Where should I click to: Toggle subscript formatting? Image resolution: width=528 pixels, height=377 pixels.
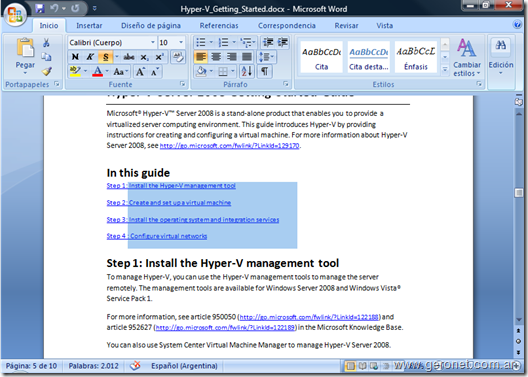click(x=144, y=57)
